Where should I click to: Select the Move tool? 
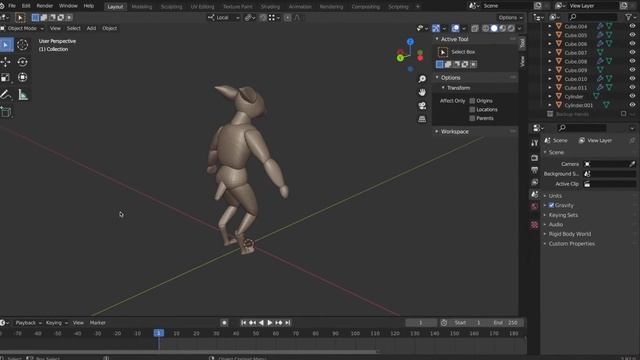click(x=6, y=62)
